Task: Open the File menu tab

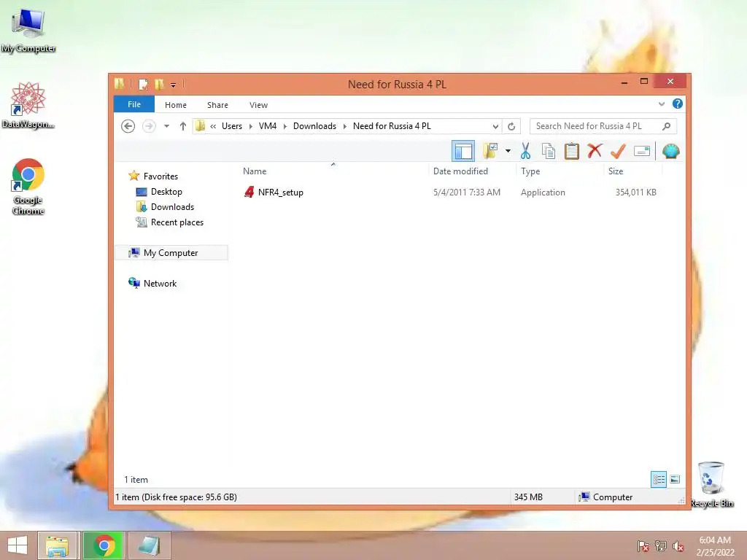Action: [x=134, y=104]
